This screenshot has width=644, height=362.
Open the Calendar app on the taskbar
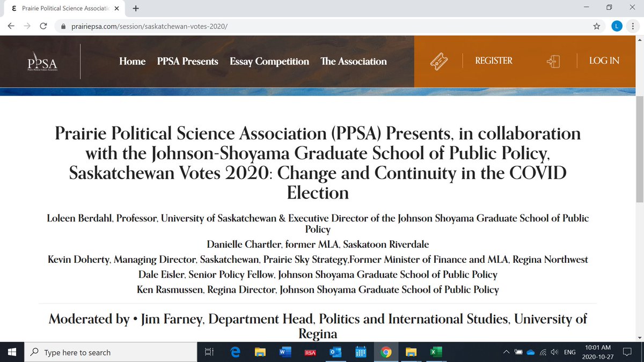pyautogui.click(x=361, y=352)
